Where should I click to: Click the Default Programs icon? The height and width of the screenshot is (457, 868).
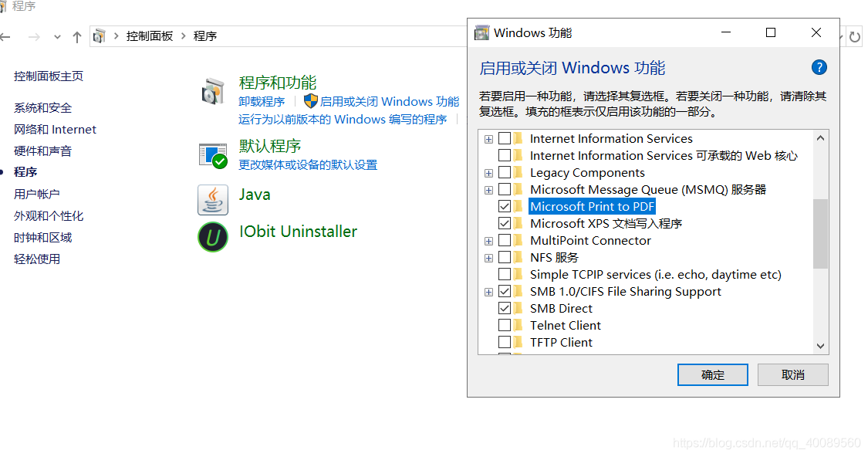213,156
